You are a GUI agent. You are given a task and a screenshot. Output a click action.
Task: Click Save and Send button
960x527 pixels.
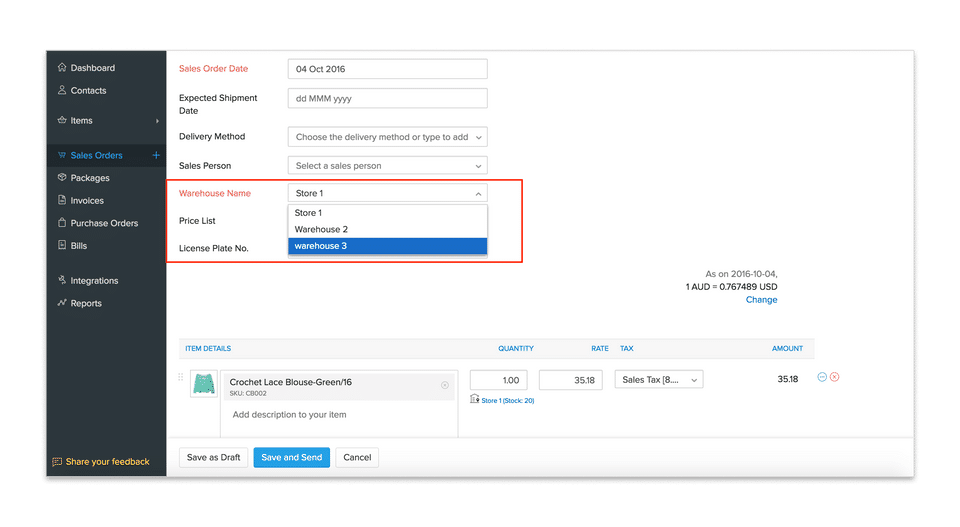tap(291, 457)
